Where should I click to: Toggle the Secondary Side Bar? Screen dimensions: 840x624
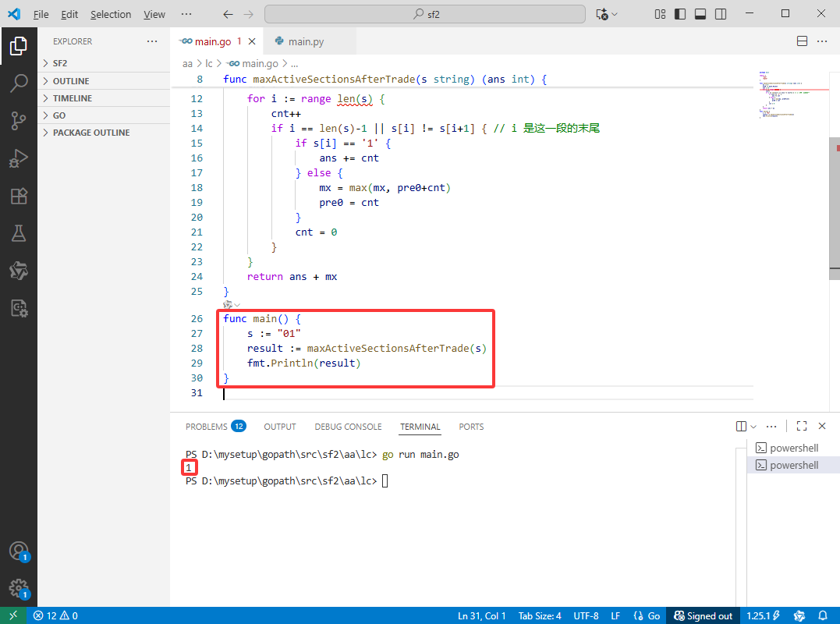coord(721,15)
